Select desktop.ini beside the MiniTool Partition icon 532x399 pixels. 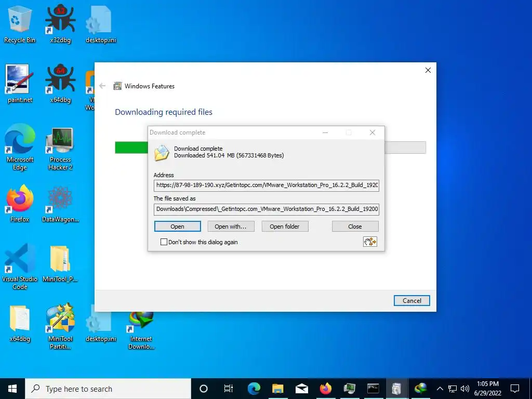pos(101,323)
